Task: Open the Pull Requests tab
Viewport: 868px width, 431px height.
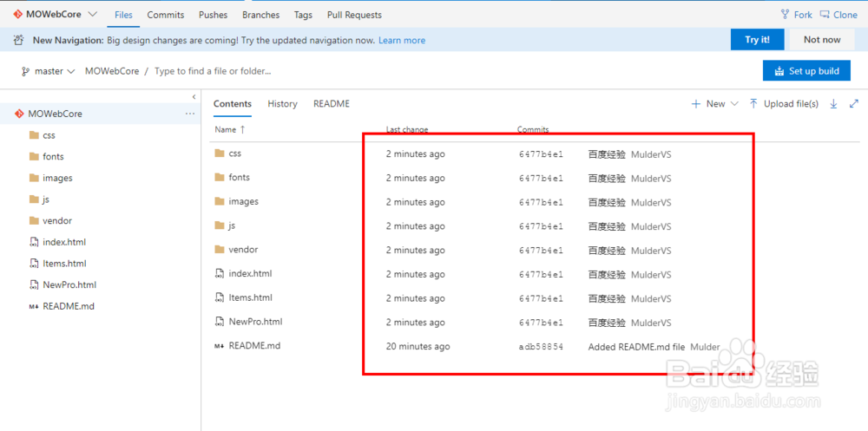Action: click(354, 15)
